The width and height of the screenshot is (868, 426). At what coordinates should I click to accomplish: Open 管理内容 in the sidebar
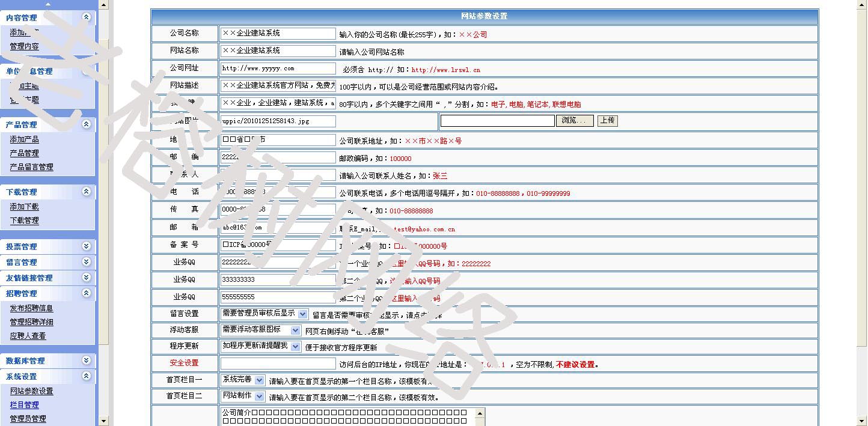pyautogui.click(x=24, y=46)
